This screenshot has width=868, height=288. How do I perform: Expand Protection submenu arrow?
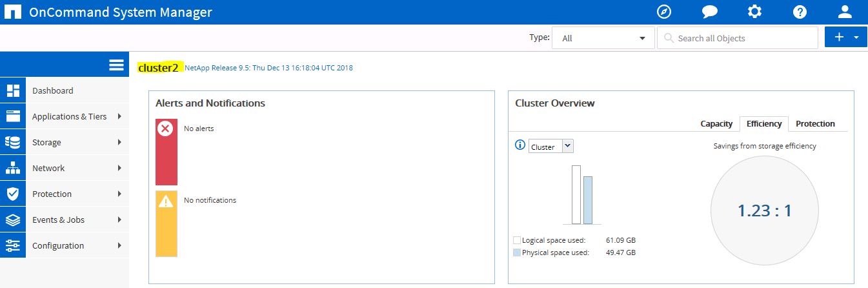pyautogui.click(x=119, y=194)
